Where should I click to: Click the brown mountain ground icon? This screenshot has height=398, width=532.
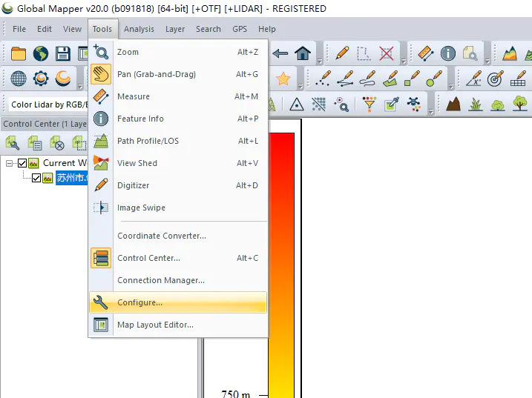click(453, 105)
